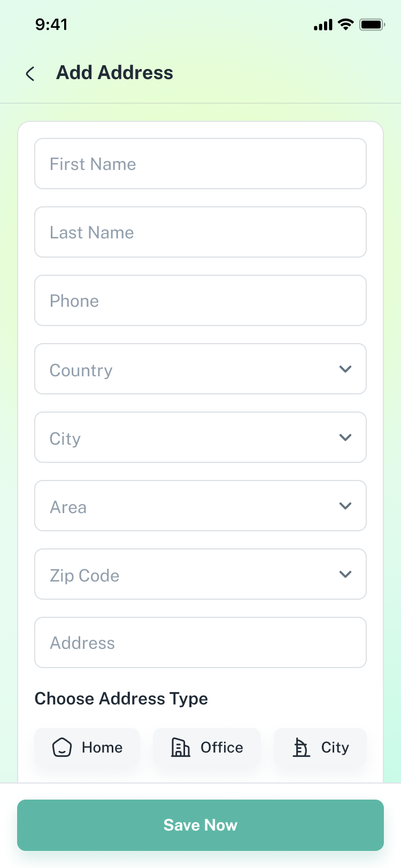Image resolution: width=401 pixels, height=868 pixels.
Task: Select City address type label
Action: (335, 747)
